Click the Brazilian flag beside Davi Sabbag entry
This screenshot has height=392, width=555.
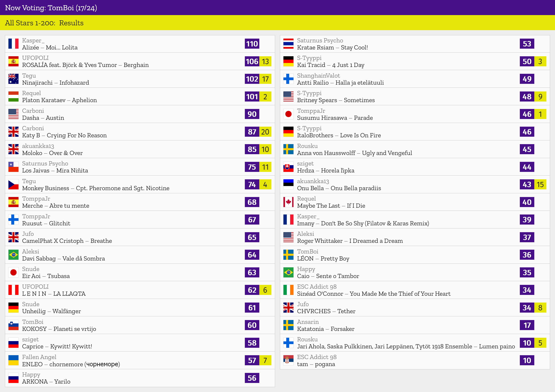(x=13, y=255)
